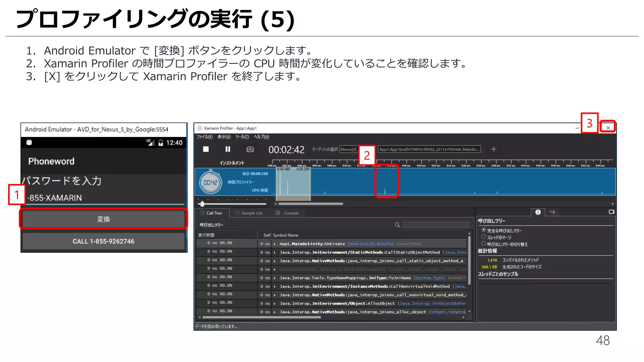This screenshot has width=644, height=362.
Task: Click the timeline horizontal scrollbar thumb
Action: [x=311, y=204]
